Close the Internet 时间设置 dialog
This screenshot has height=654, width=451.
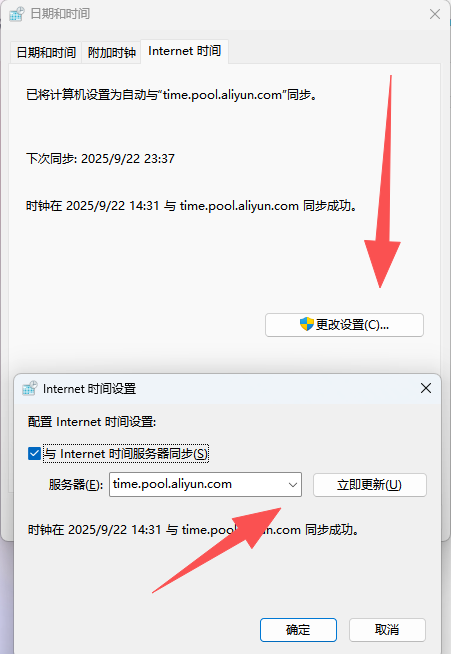pyautogui.click(x=426, y=388)
